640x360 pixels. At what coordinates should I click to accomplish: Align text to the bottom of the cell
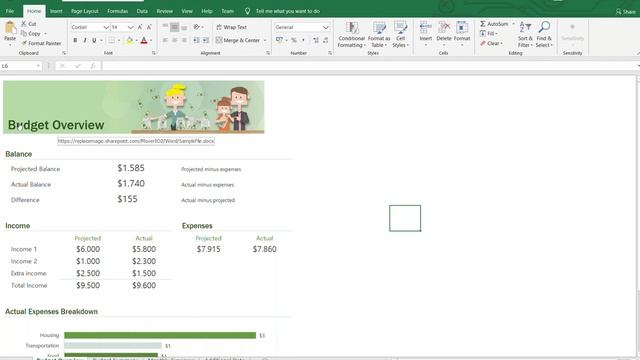pyautogui.click(x=184, y=27)
